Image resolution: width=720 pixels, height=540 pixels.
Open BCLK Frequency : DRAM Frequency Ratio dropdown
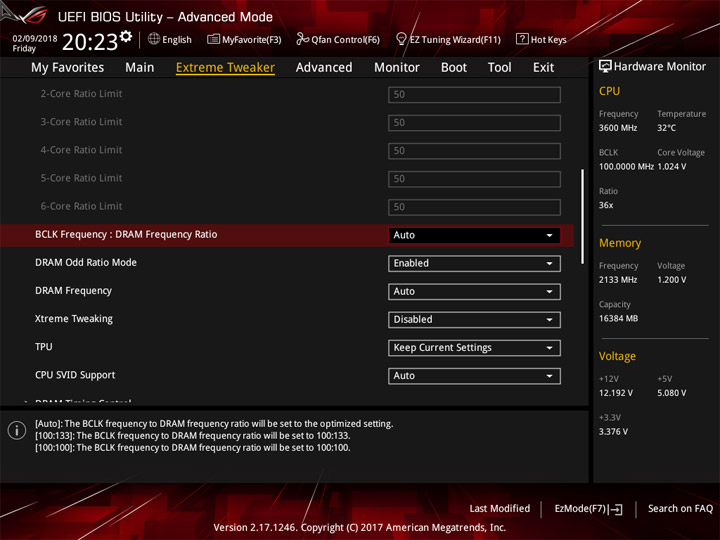[474, 235]
